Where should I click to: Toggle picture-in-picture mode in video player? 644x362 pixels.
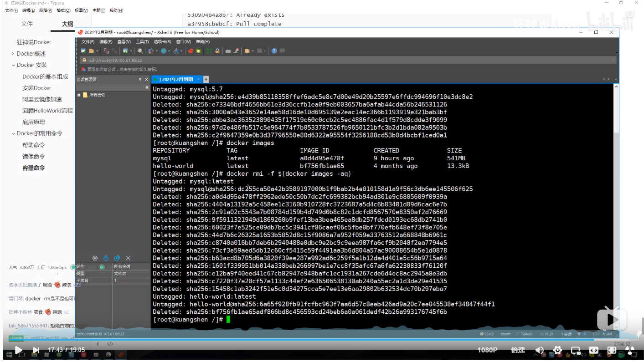[576, 350]
